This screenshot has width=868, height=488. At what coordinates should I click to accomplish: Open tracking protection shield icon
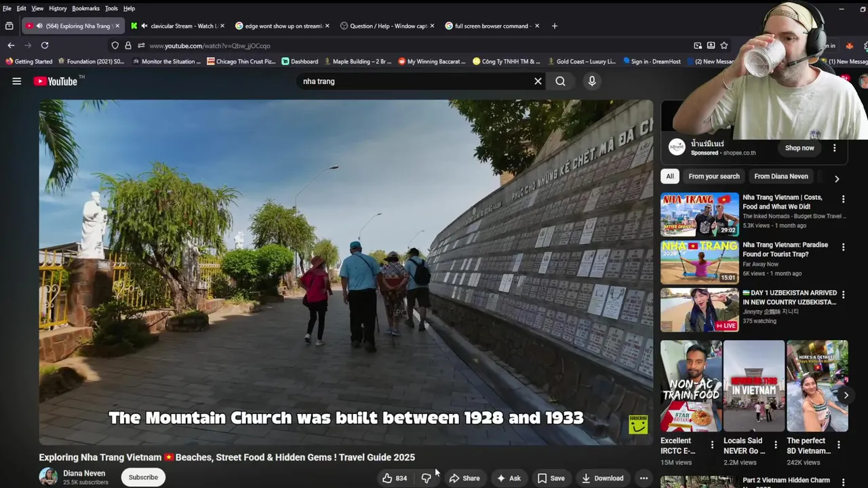pyautogui.click(x=115, y=45)
